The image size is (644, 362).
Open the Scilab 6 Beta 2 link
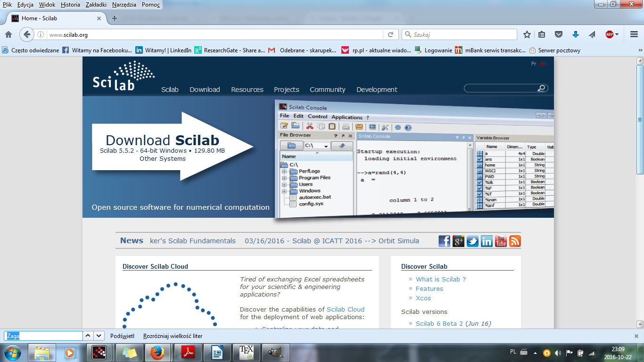pos(439,323)
